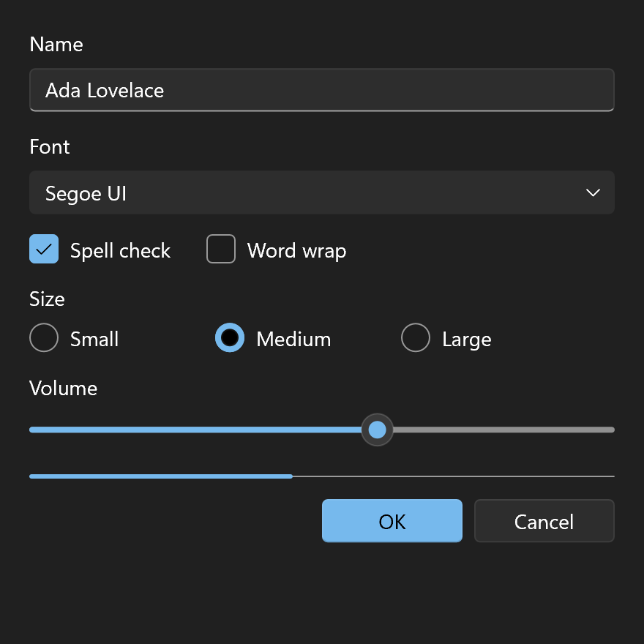Select the Small size radio button
The width and height of the screenshot is (644, 644).
click(x=44, y=337)
